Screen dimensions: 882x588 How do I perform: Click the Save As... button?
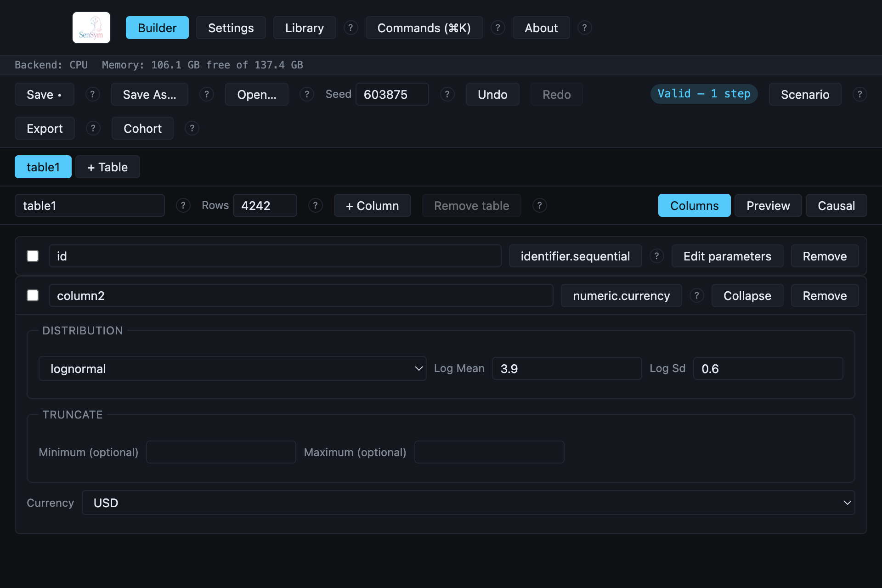pos(150,94)
